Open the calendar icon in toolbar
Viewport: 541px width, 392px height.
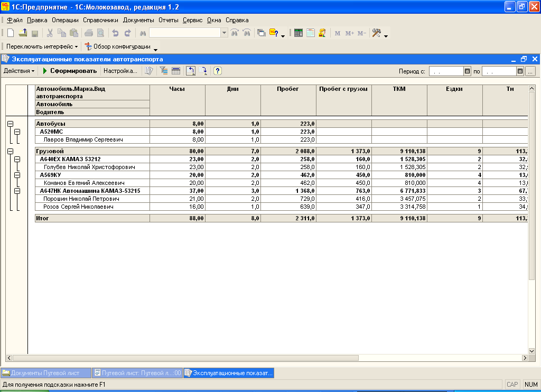tap(310, 33)
